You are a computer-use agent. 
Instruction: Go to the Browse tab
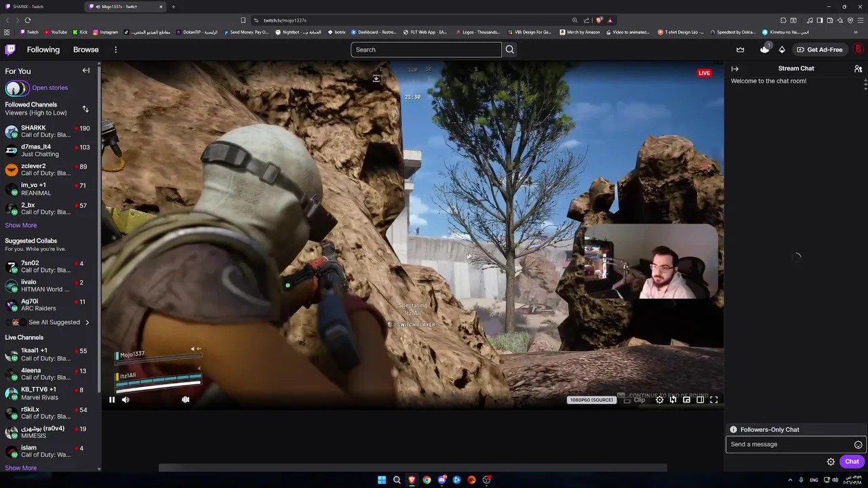point(86,49)
